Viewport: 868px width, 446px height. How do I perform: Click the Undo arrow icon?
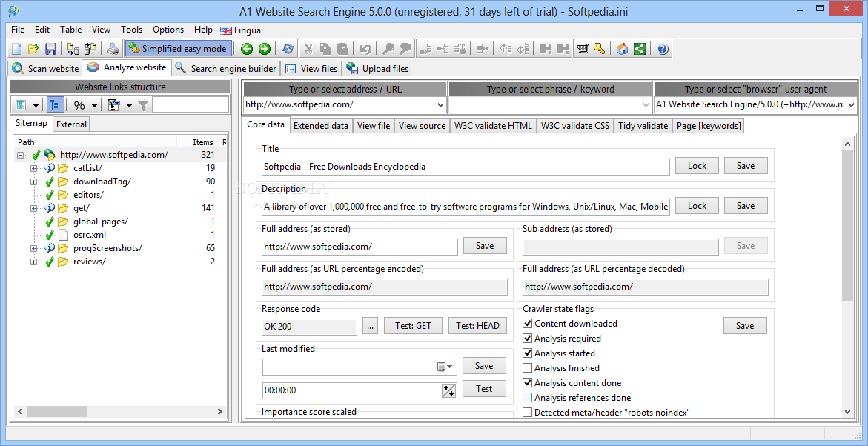(x=365, y=49)
